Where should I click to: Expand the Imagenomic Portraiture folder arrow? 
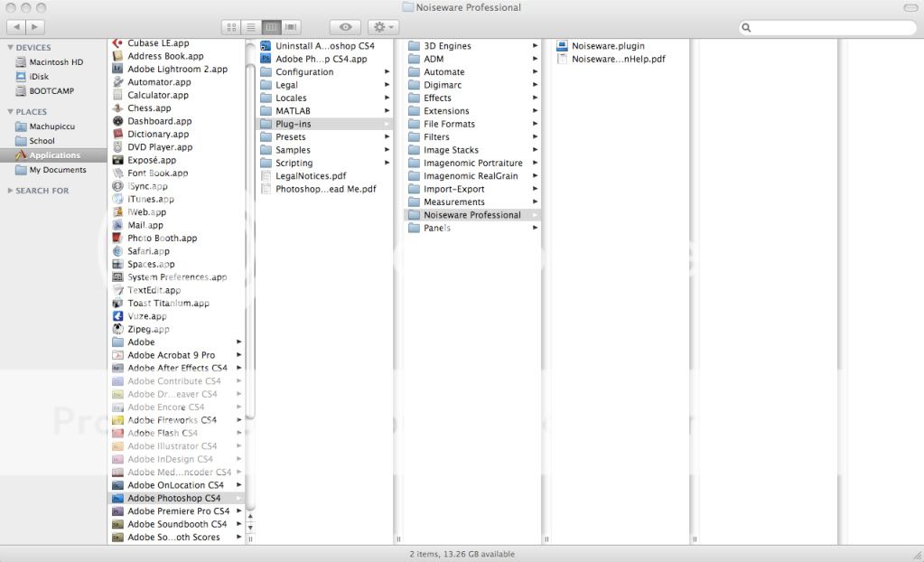click(x=535, y=163)
